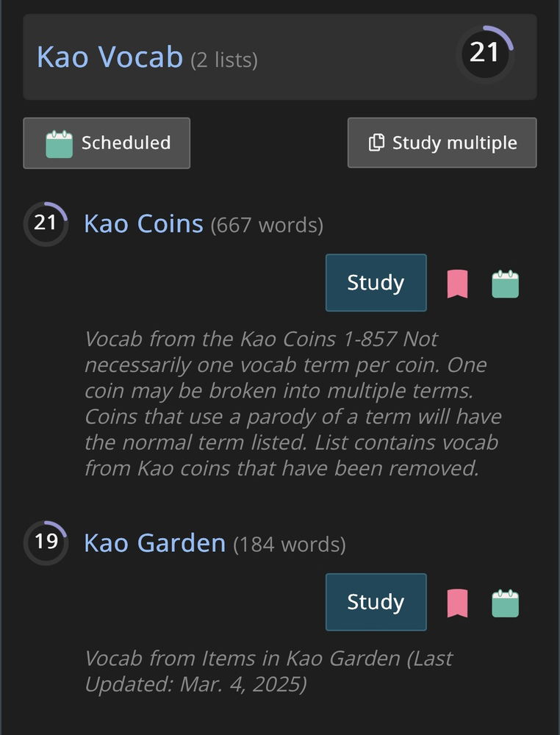560x735 pixels.
Task: Open the Kao Coins list link
Action: pos(143,223)
